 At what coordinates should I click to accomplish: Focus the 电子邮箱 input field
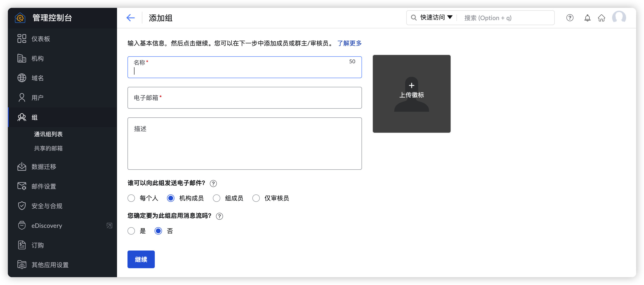point(244,98)
